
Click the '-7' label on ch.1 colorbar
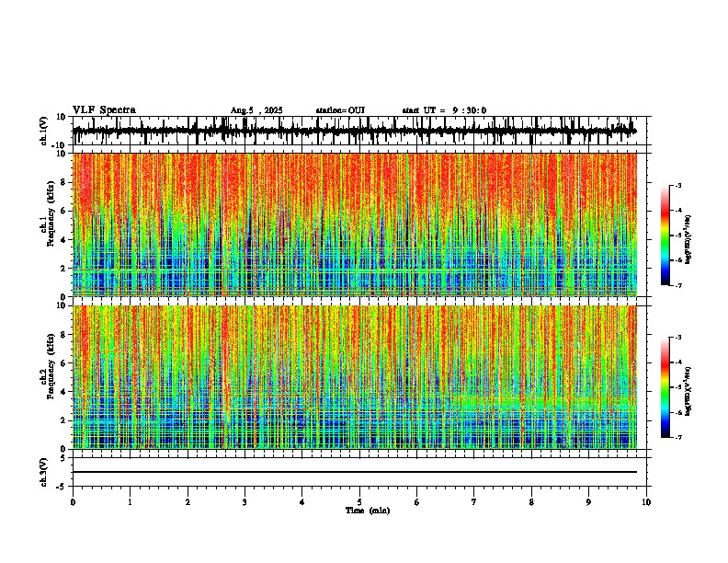678,285
